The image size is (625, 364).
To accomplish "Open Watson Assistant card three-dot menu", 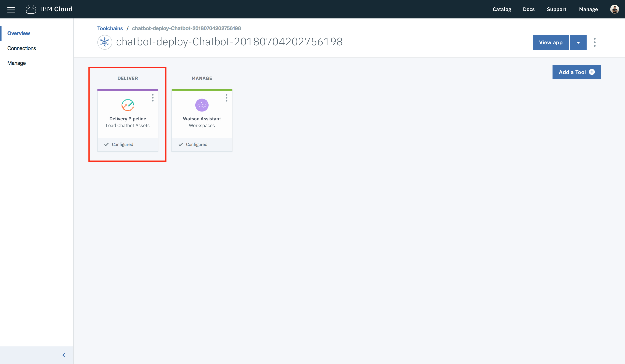I will (x=226, y=98).
